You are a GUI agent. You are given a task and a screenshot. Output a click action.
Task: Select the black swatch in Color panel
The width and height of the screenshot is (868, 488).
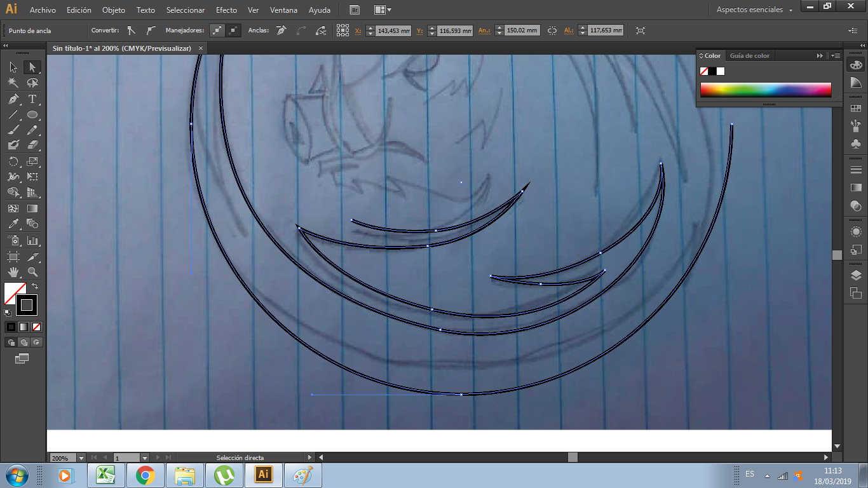712,71
